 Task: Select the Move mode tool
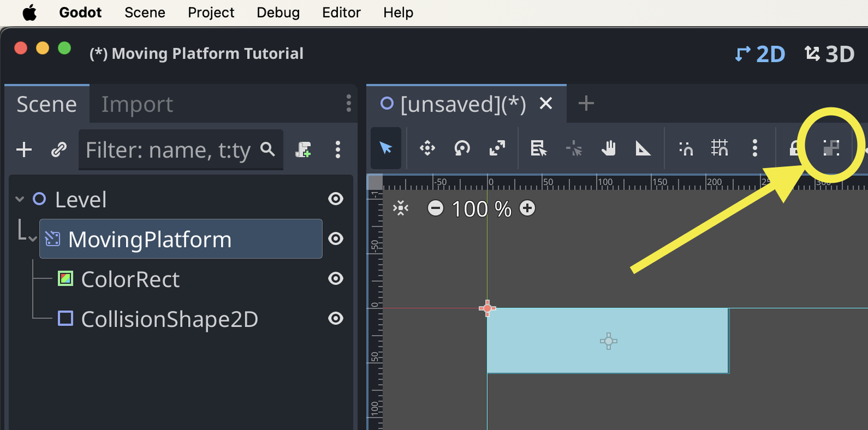pyautogui.click(x=427, y=149)
